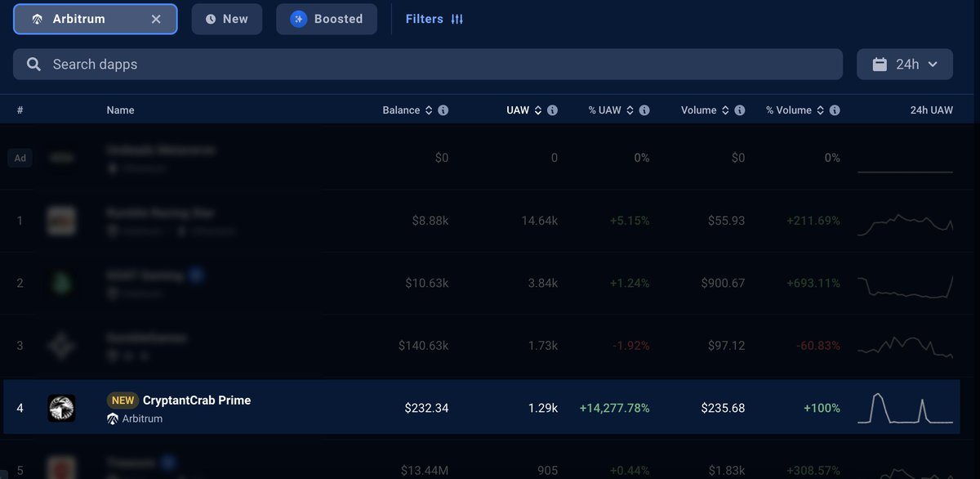Remove the Arbitrum filter chip
The image size is (980, 479).
point(155,18)
